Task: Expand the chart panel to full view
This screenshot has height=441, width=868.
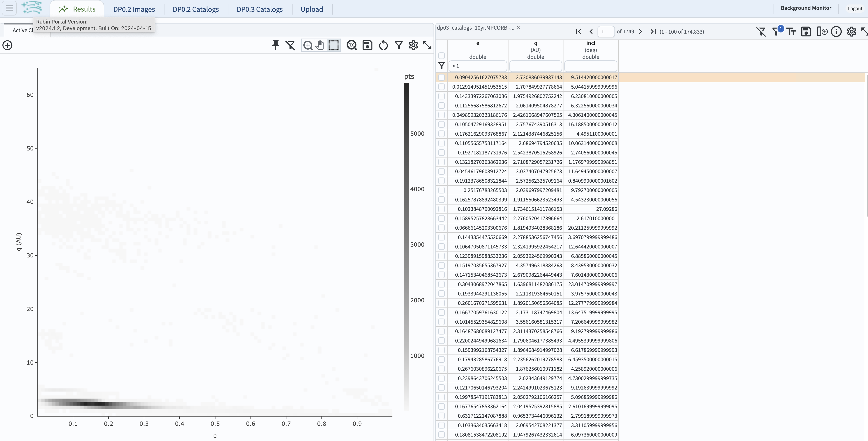Action: 427,45
